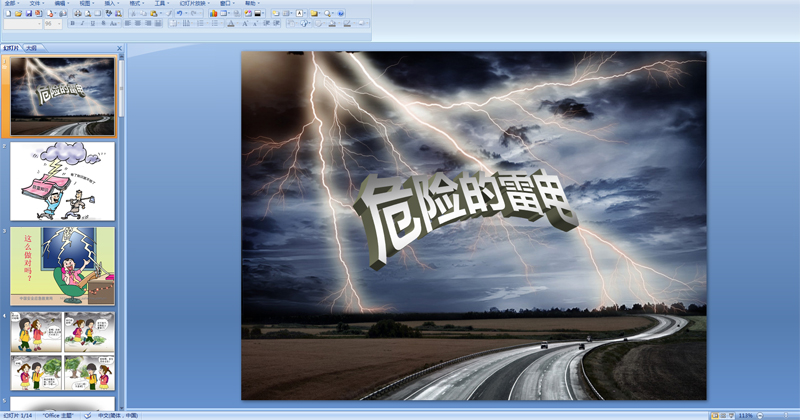800x420 pixels.
Task: Open the 幻灯片放映 (Slide Show) menu
Action: [194, 3]
